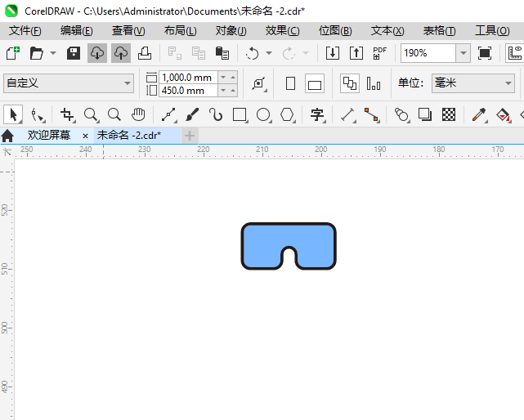The image size is (524, 420).
Task: Open the 编辑(E) menu
Action: click(x=77, y=31)
